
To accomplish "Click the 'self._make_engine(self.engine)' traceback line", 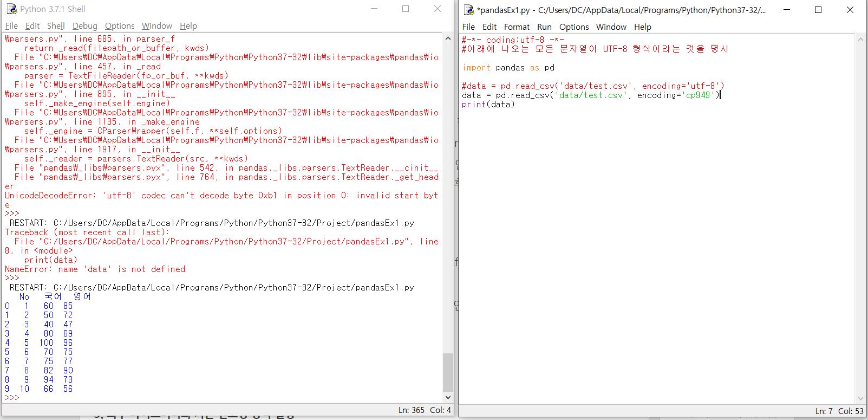I will coord(97,104).
